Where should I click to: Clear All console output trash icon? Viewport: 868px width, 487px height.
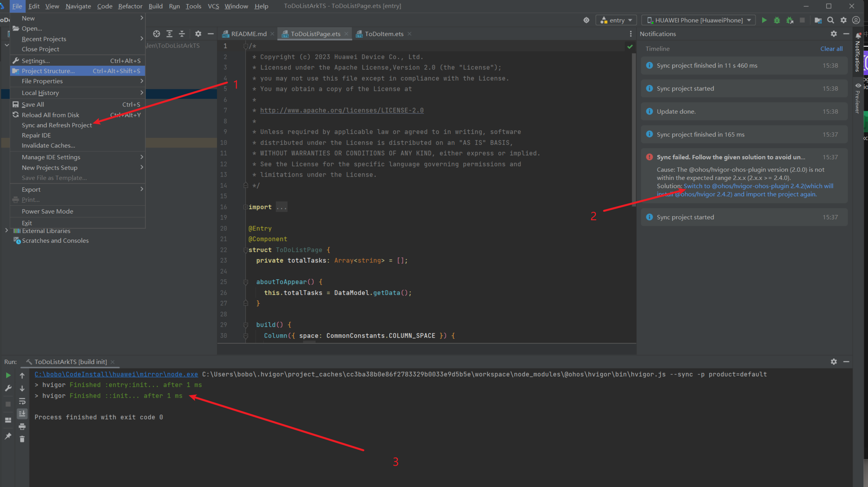pyautogui.click(x=22, y=439)
